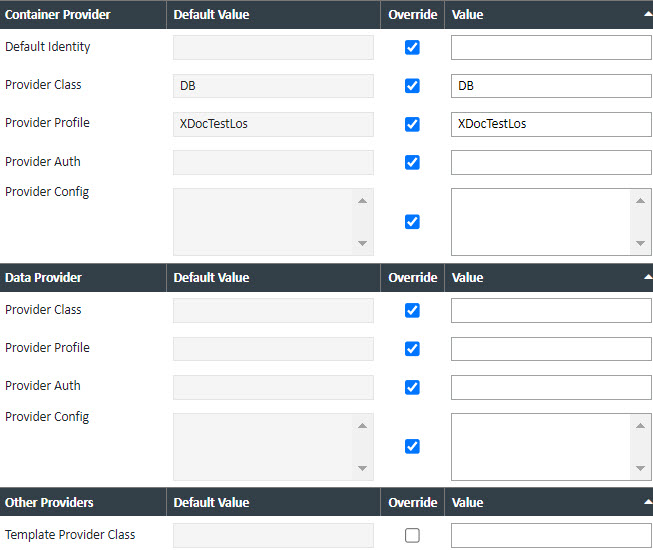Toggle Override for Data Provider Config
Image resolution: width=653 pixels, height=550 pixels.
(x=412, y=446)
